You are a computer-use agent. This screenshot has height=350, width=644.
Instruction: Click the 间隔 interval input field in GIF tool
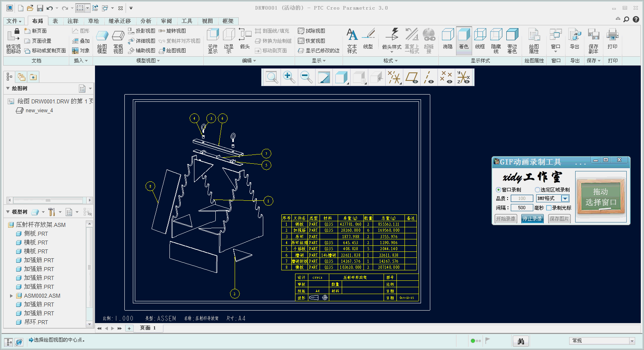(522, 208)
